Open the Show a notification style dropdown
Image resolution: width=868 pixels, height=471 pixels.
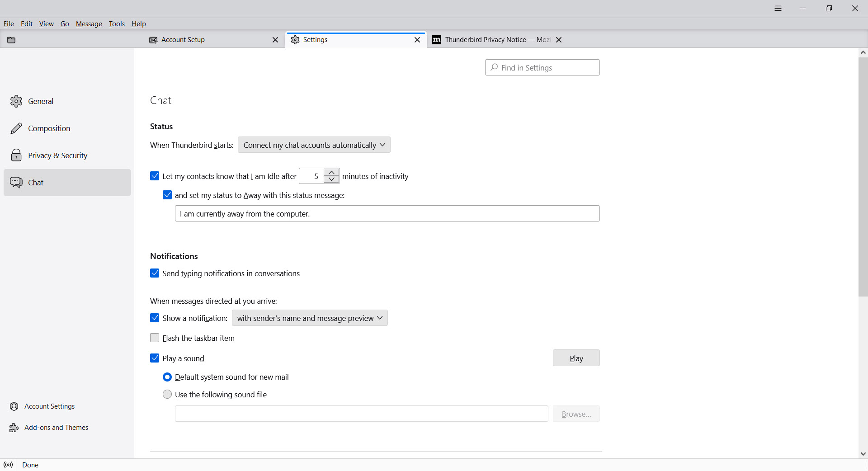[309, 318]
